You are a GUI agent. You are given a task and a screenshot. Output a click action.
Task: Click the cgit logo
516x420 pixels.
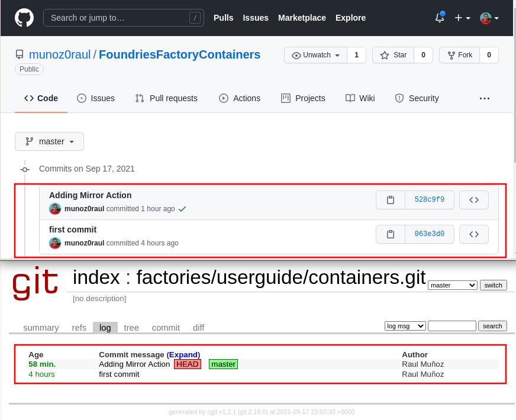36,285
